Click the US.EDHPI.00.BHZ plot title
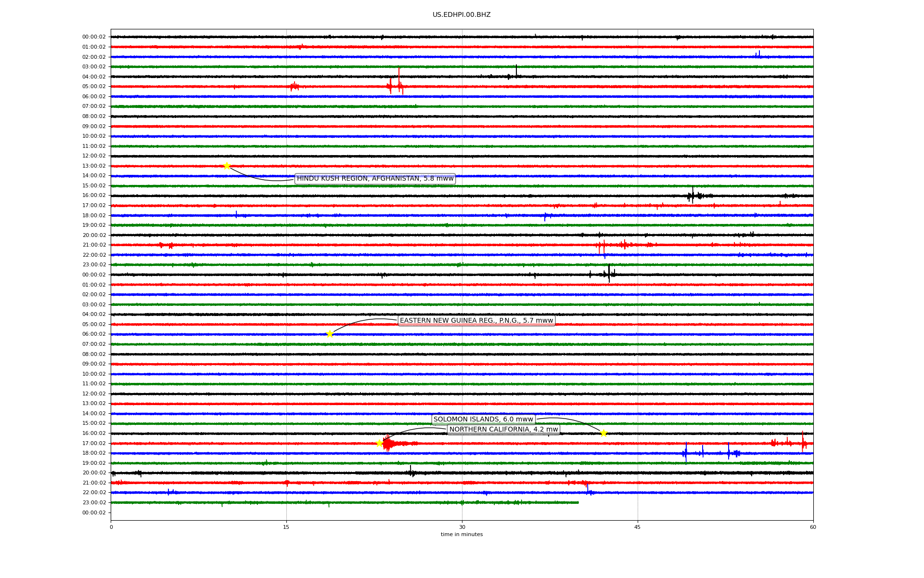 click(462, 15)
